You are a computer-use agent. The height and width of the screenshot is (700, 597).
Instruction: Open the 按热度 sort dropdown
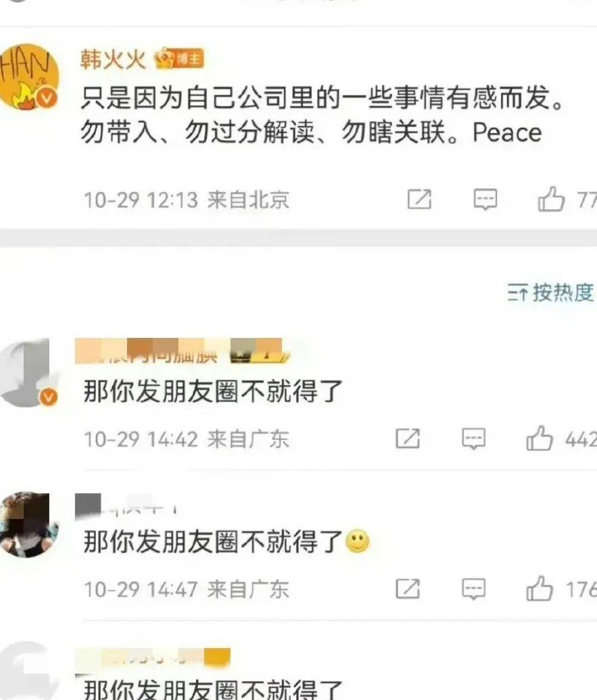pos(550,293)
